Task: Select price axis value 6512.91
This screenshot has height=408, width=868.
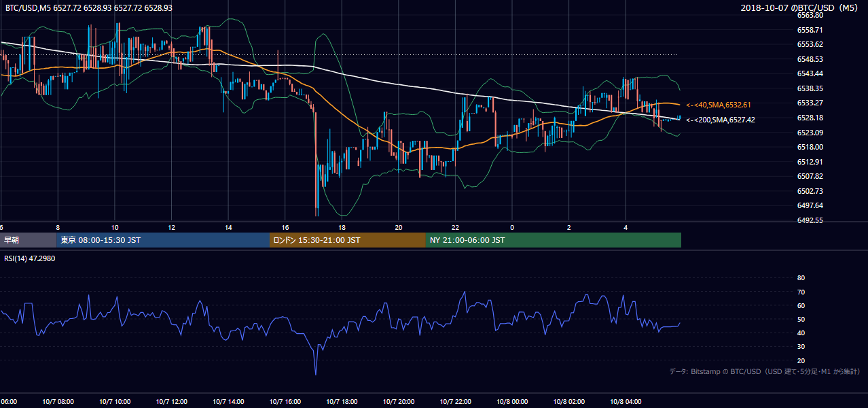Action: pos(810,162)
